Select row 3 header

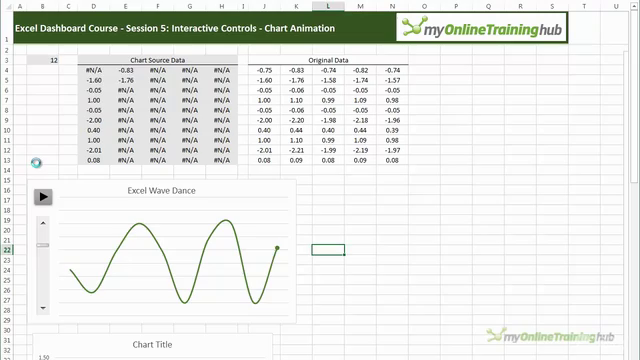7,60
